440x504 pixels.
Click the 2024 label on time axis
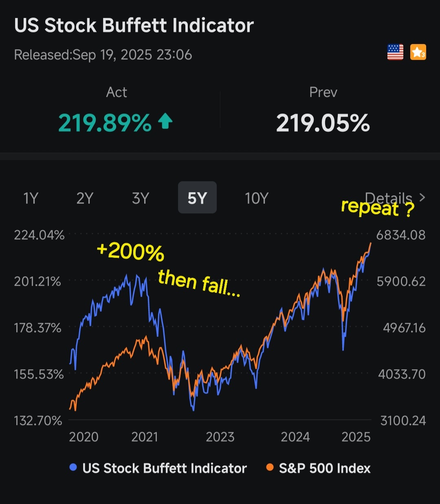(295, 437)
